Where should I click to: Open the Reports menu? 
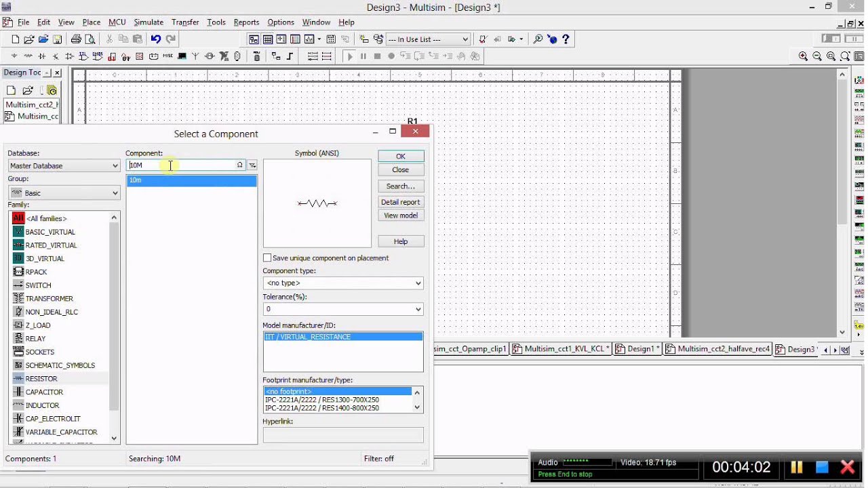click(x=246, y=22)
